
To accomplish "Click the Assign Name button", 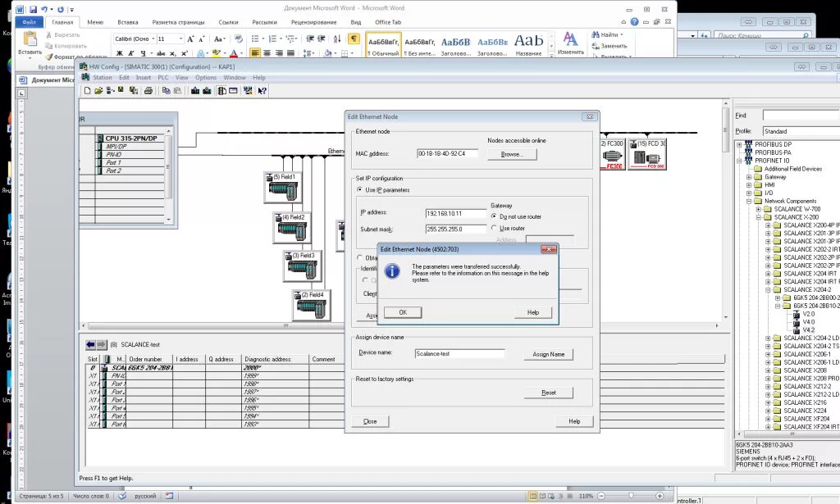I will pos(549,354).
